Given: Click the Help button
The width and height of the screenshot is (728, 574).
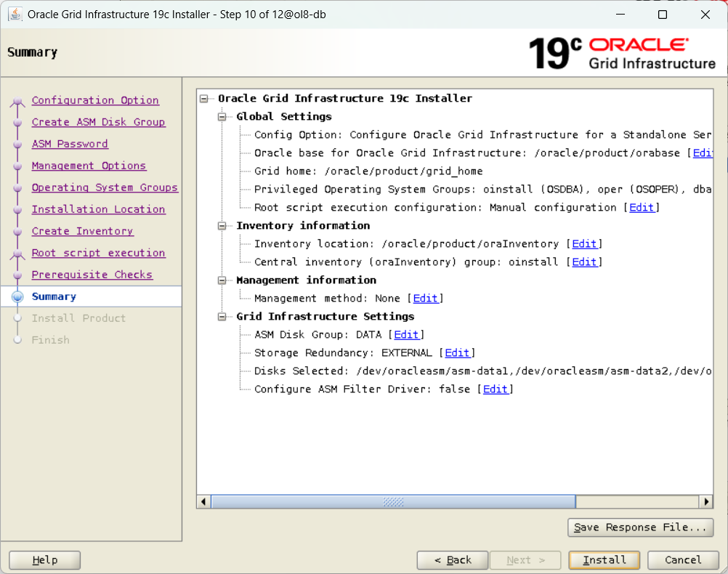Looking at the screenshot, I should click(x=44, y=560).
